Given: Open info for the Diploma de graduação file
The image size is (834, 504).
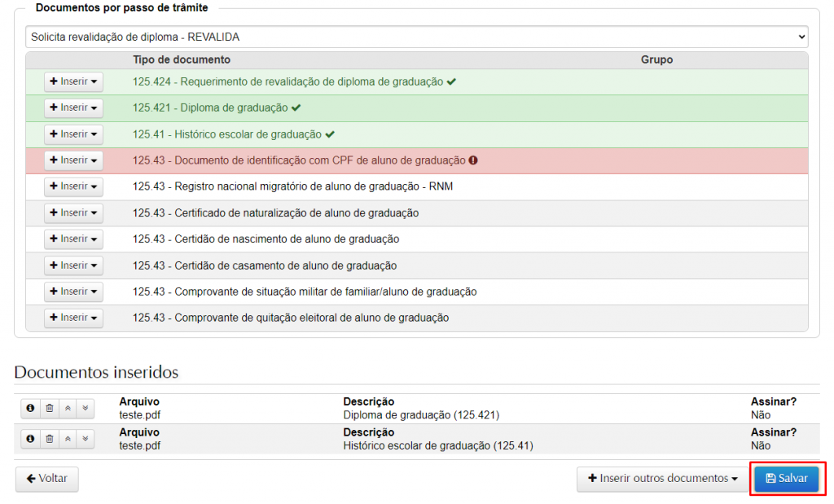Looking at the screenshot, I should point(31,408).
